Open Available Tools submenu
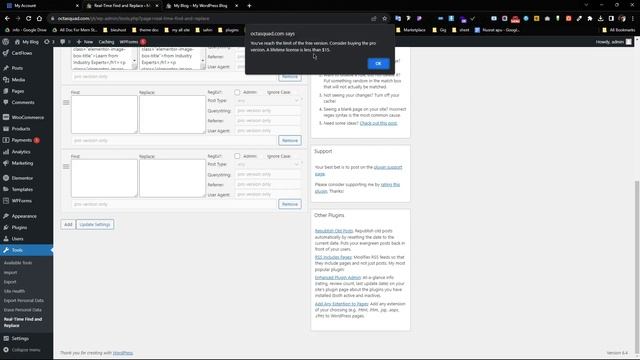 [18, 263]
